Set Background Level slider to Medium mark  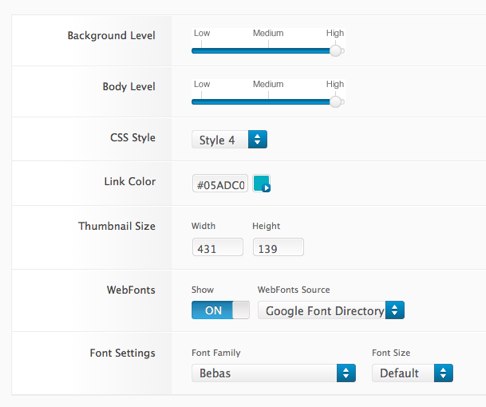[269, 51]
